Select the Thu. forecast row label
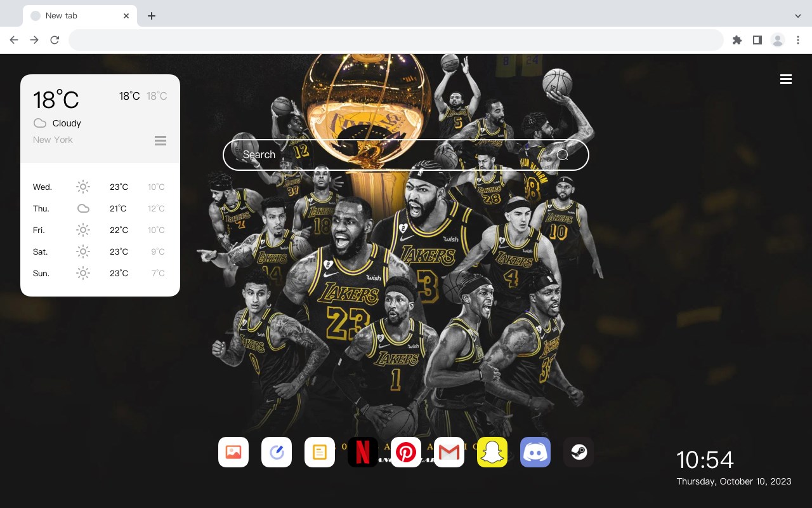 pyautogui.click(x=41, y=208)
